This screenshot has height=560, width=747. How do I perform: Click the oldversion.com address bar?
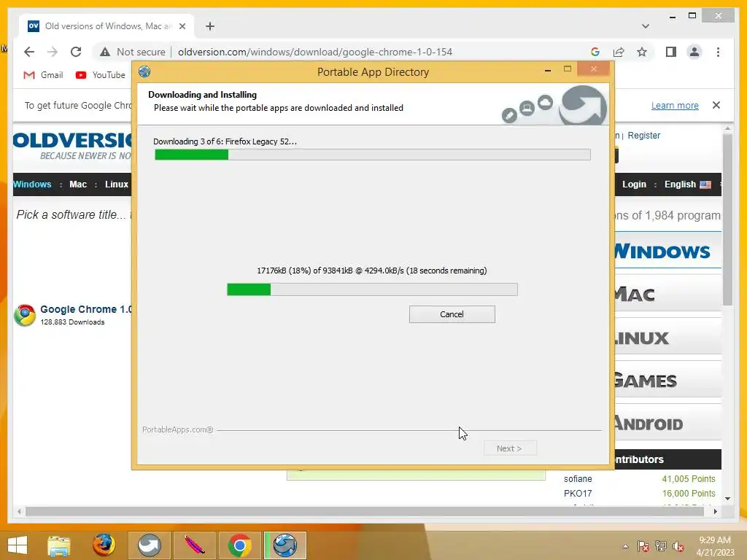(x=314, y=52)
